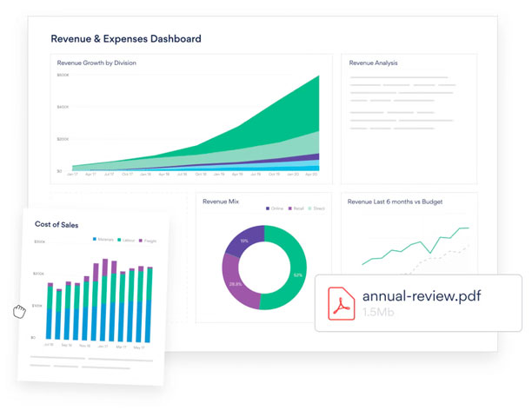The height and width of the screenshot is (410, 532).
Task: Click the annual-review.pdf file name
Action: coord(422,296)
